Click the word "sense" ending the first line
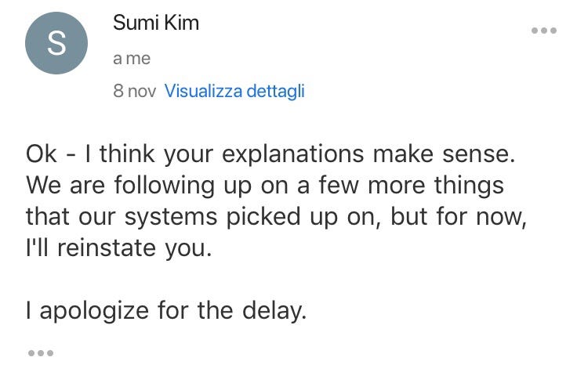This screenshot has width=588, height=372. pos(476,155)
